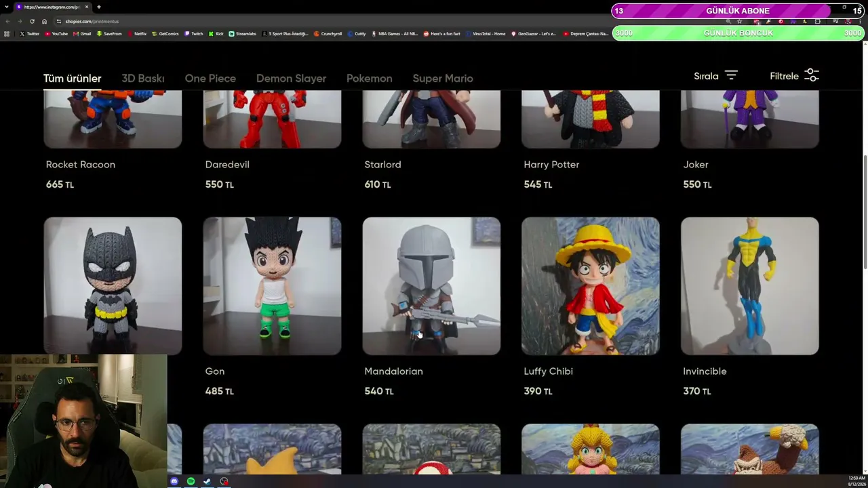This screenshot has width=868, height=488.
Task: Open the apps grid in bookmarks bar
Action: point(7,34)
